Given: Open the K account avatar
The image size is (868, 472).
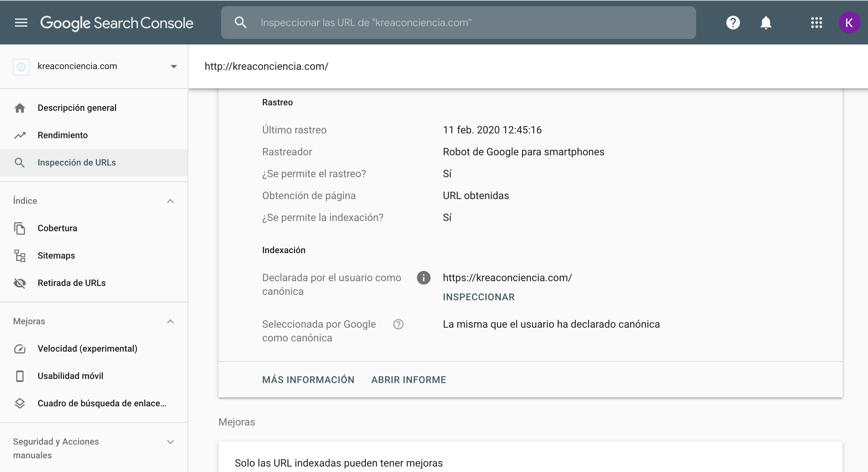Looking at the screenshot, I should [x=849, y=23].
